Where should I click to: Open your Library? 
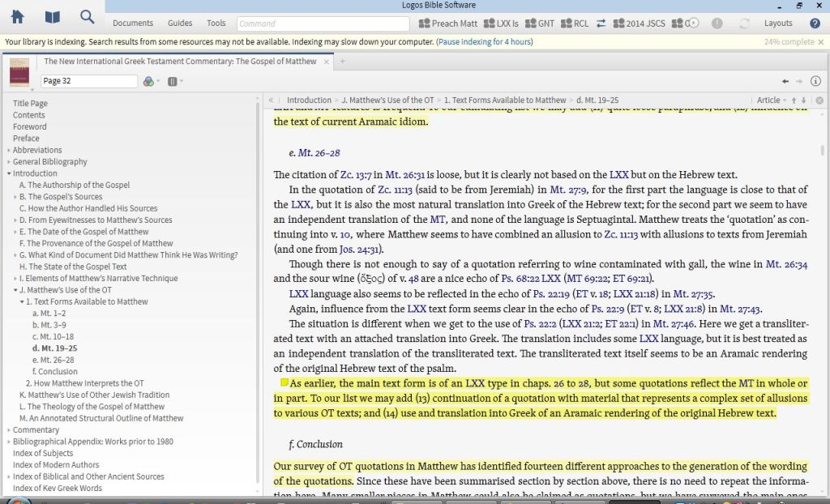(52, 17)
